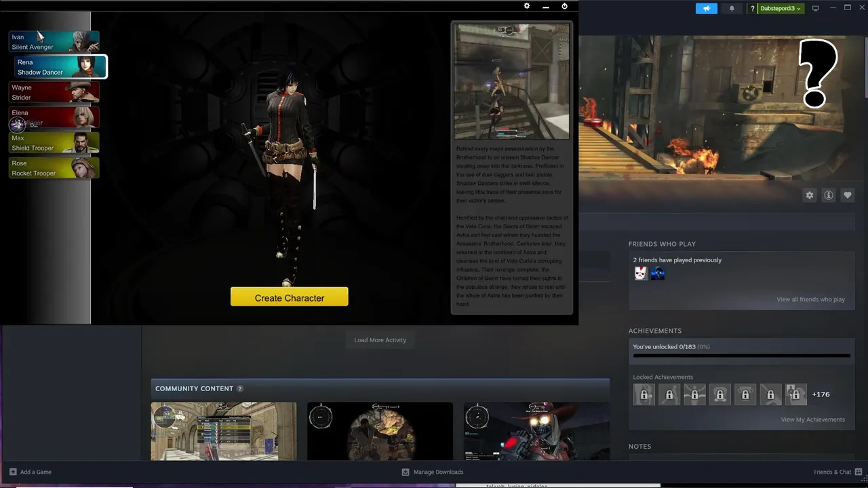Screen dimensions: 868x488
Task: Open Friends & Chat panel
Action: [832, 472]
